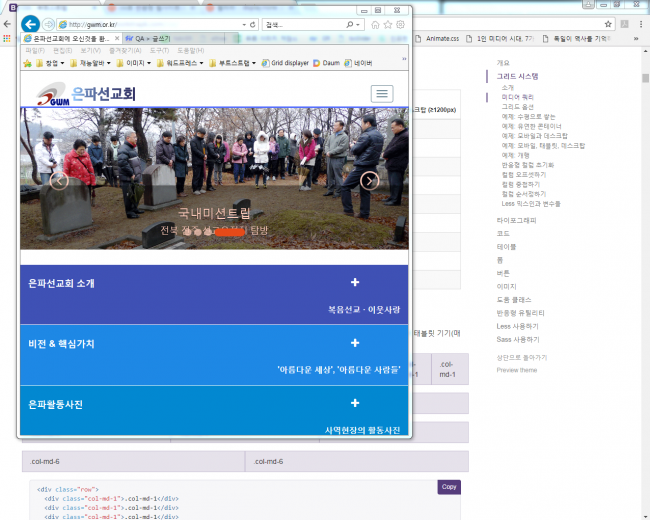The height and width of the screenshot is (520, 650).
Task: Open Less 사용하기 sidebar link
Action: [x=517, y=326]
